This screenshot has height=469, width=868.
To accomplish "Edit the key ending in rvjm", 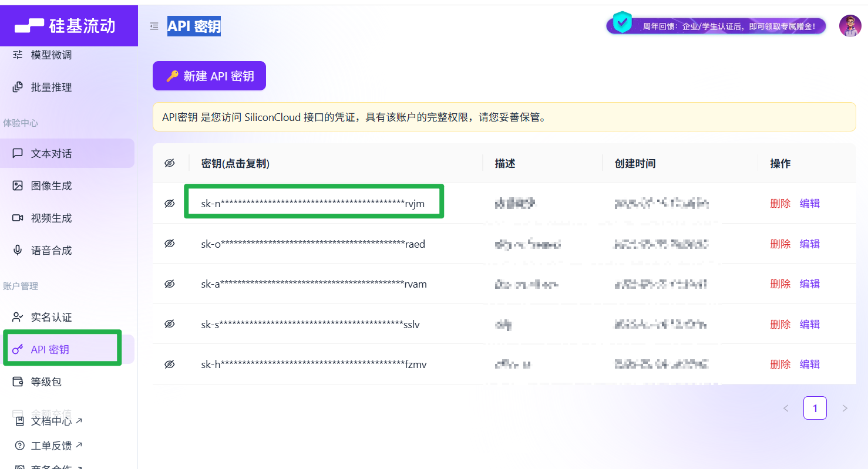I will click(810, 203).
